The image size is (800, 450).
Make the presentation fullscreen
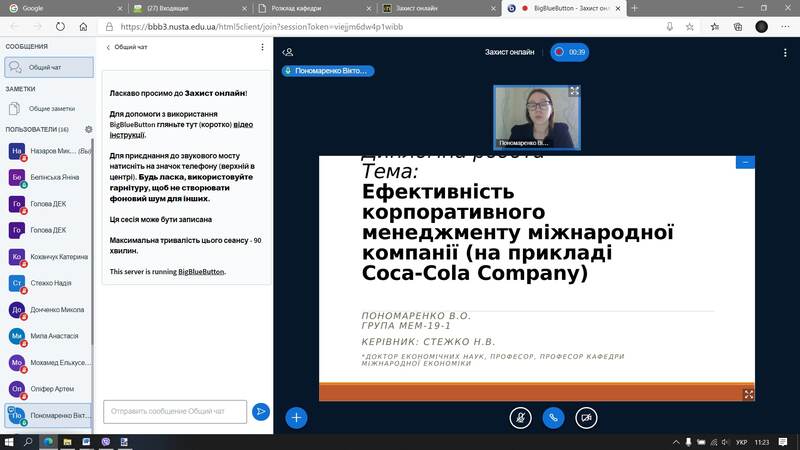pyautogui.click(x=748, y=394)
